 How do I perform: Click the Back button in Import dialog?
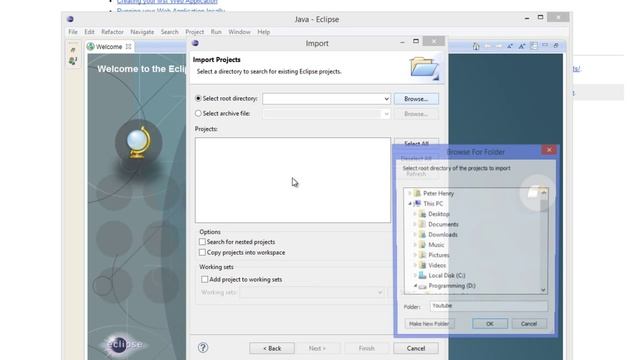point(272,348)
